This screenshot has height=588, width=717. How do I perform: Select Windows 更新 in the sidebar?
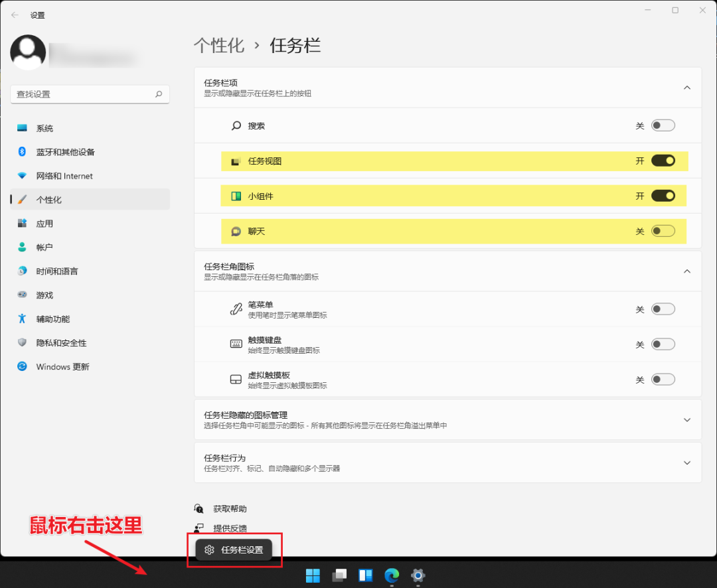click(62, 366)
